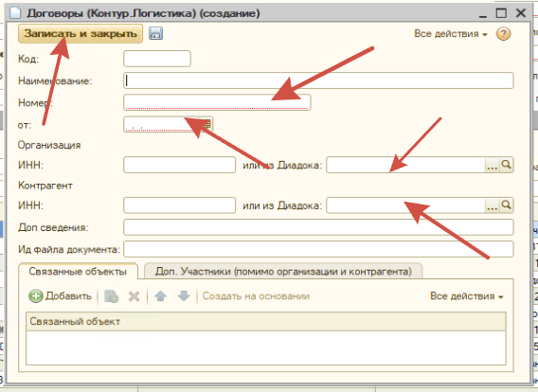Expand Все действия dropdown in table toolbar
Viewport: 538px width, 392px height.
[x=467, y=296]
